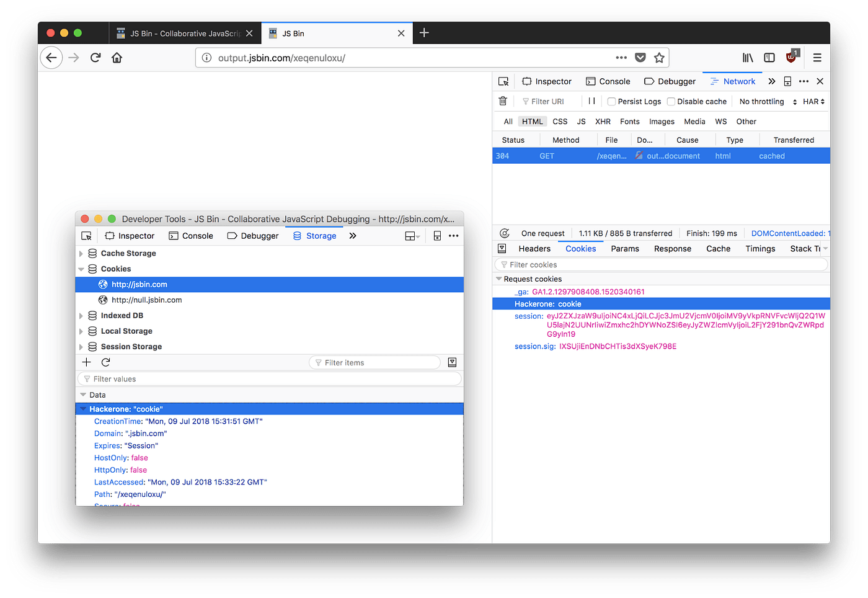
Task: Pause network traffic recording
Action: [590, 100]
